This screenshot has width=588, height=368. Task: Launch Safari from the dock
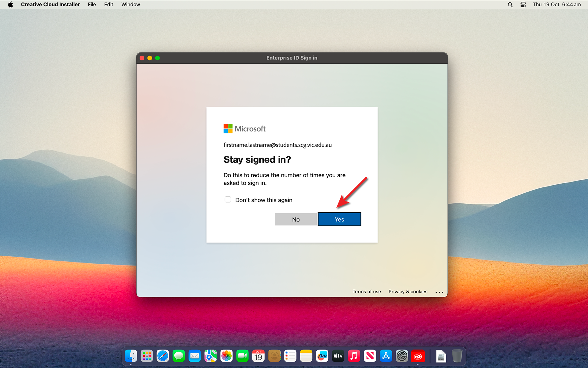click(x=163, y=356)
